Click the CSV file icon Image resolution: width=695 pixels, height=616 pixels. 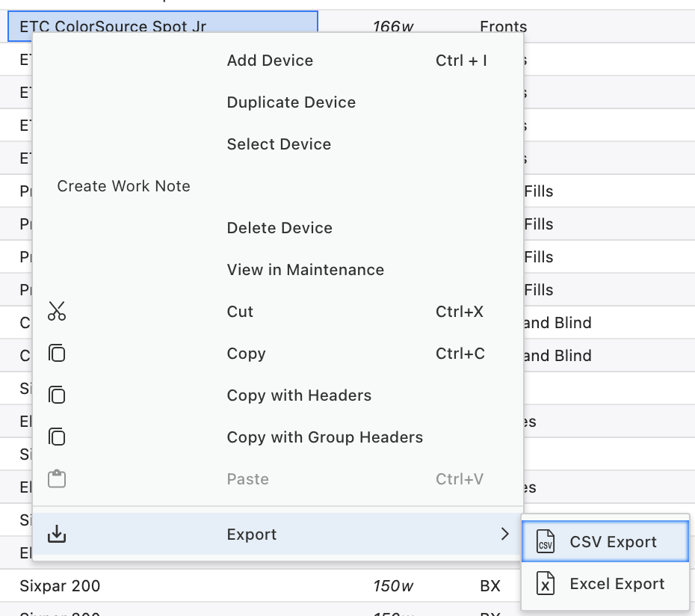(x=546, y=543)
